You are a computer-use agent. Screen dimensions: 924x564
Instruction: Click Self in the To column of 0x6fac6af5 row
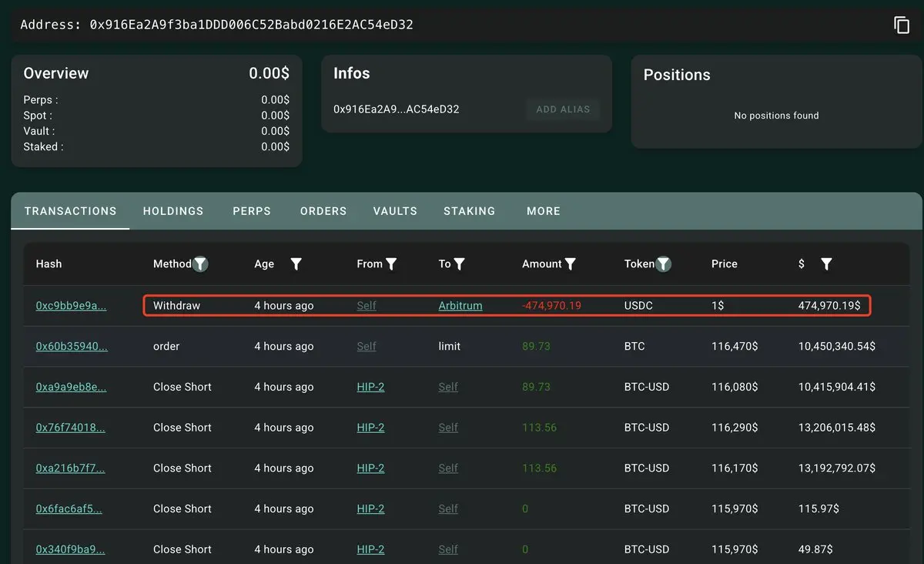[x=448, y=509]
